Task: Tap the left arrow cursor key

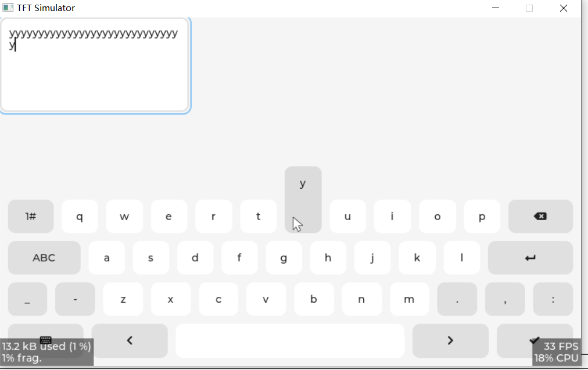Action: point(130,340)
